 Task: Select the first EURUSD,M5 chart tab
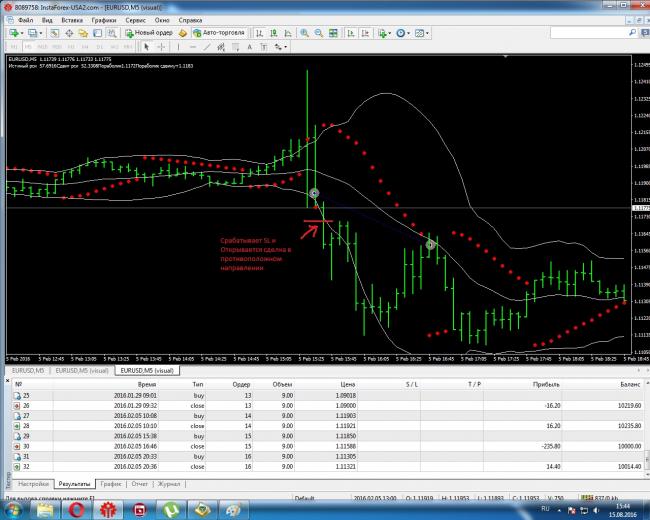pyautogui.click(x=24, y=370)
